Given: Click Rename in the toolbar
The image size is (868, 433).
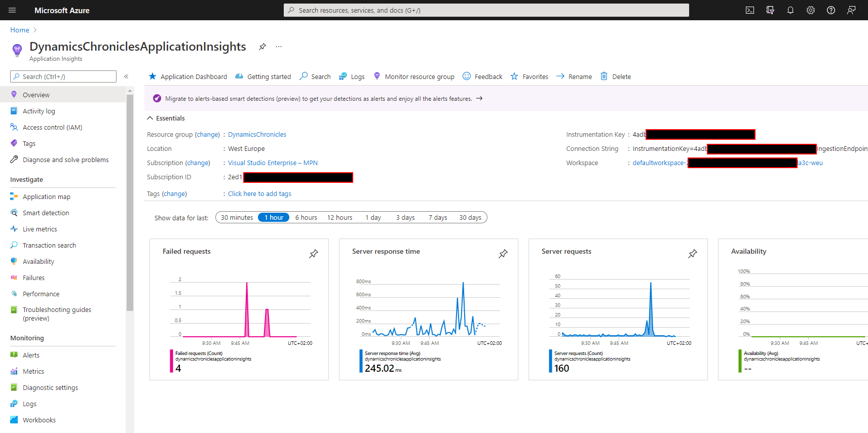Looking at the screenshot, I should [574, 76].
